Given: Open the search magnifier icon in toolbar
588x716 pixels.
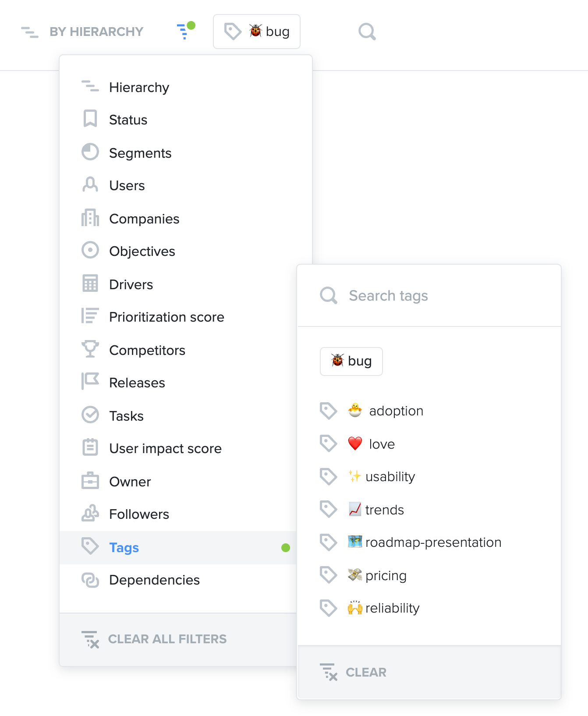Looking at the screenshot, I should pyautogui.click(x=367, y=32).
